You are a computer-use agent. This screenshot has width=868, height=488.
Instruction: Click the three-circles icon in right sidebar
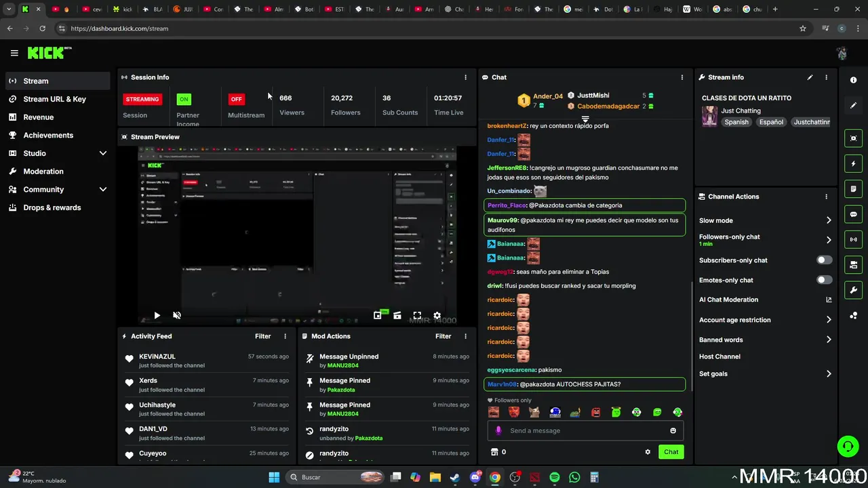[854, 315]
